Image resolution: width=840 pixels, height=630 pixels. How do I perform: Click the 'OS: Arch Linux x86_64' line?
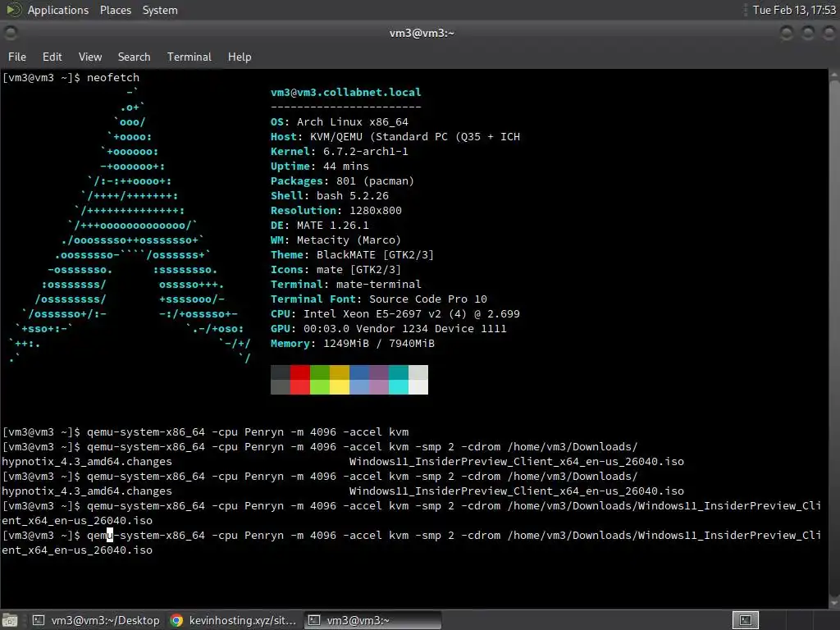coord(339,121)
